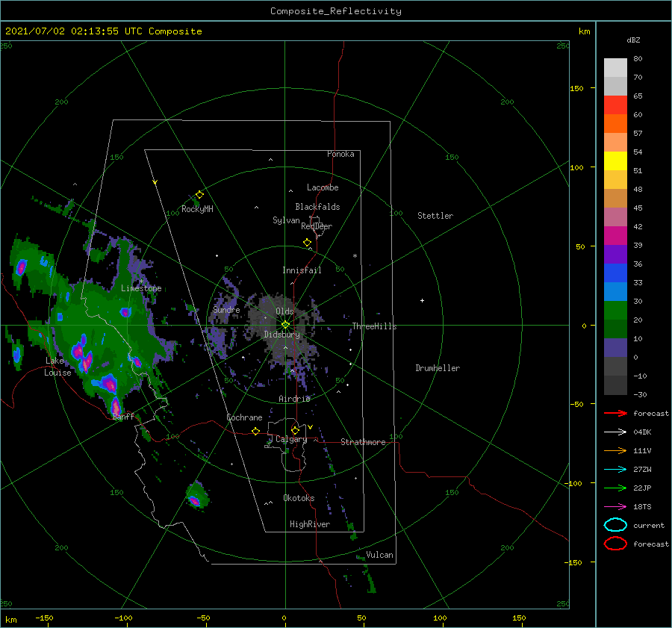This screenshot has height=628, width=672.
Task: Click the 2021/07/02 UTC timestamp
Action: [x=104, y=31]
